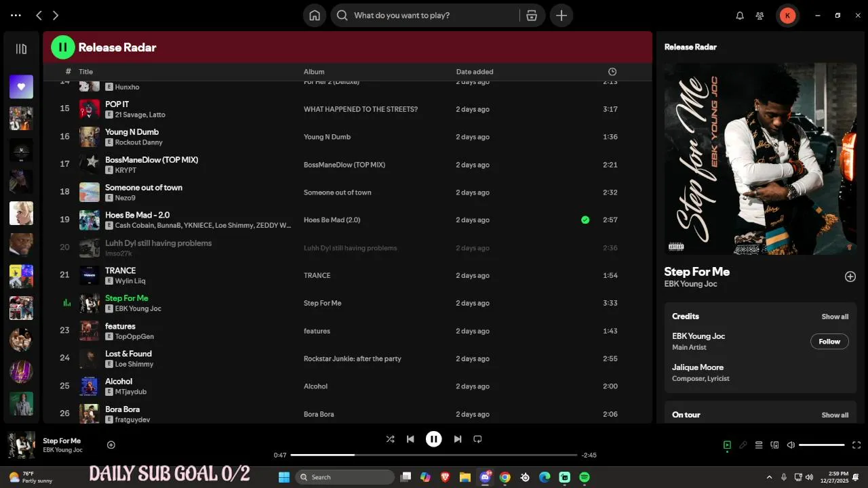Go back with the left arrow

click(39, 15)
